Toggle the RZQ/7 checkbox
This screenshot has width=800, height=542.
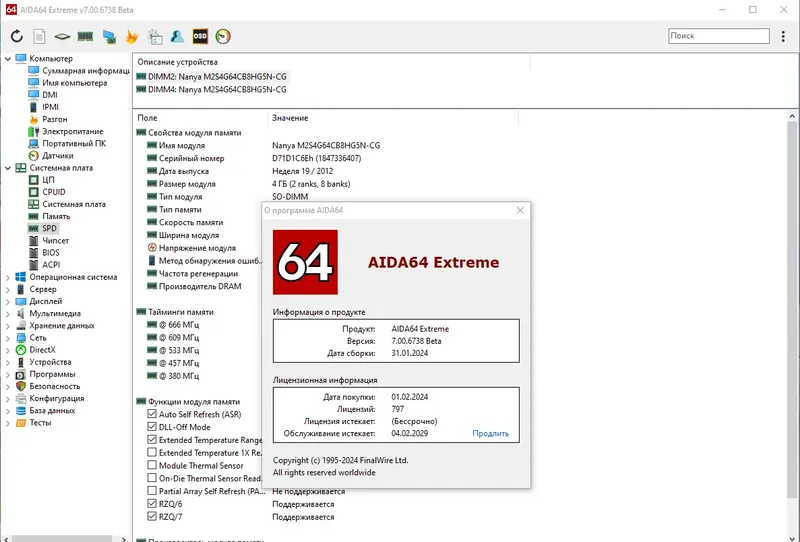click(152, 516)
